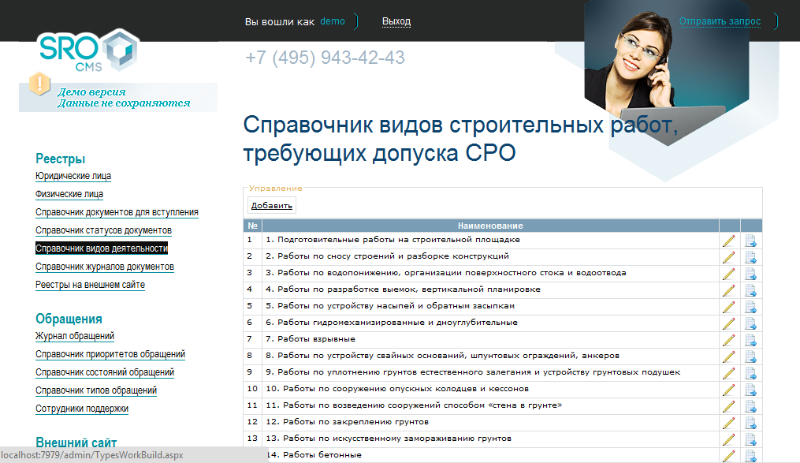The width and height of the screenshot is (800, 463).
Task: Click the pencil edit icon for row 1
Action: (728, 240)
